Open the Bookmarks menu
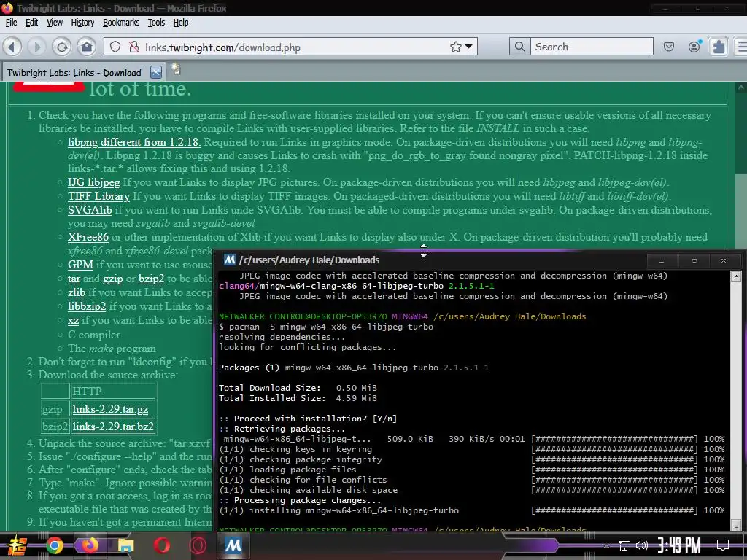Image resolution: width=747 pixels, height=560 pixels. (x=121, y=23)
